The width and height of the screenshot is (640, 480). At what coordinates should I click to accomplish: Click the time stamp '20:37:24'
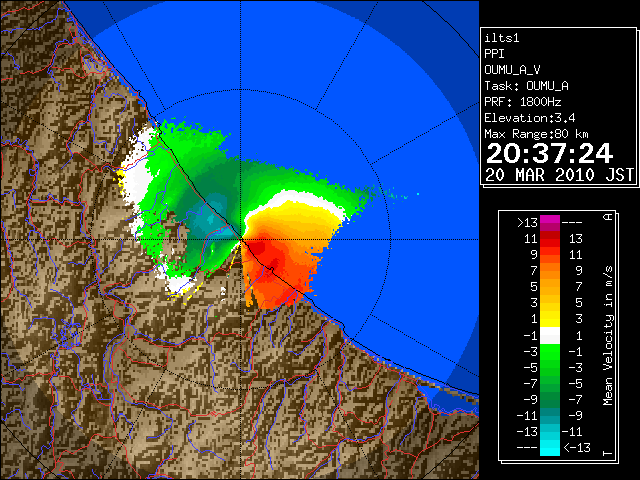549,153
